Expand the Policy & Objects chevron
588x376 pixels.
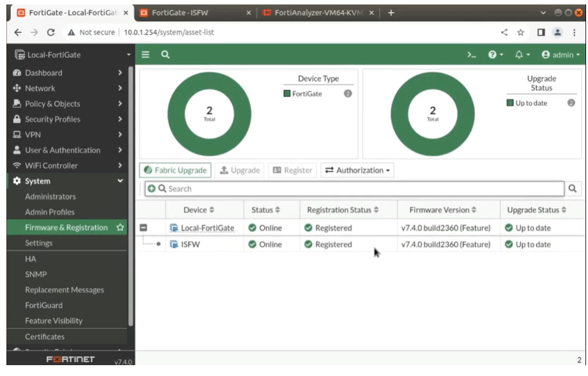point(120,103)
